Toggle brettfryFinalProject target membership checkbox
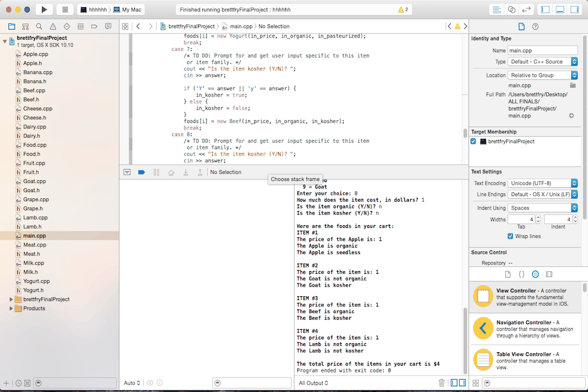 [473, 142]
